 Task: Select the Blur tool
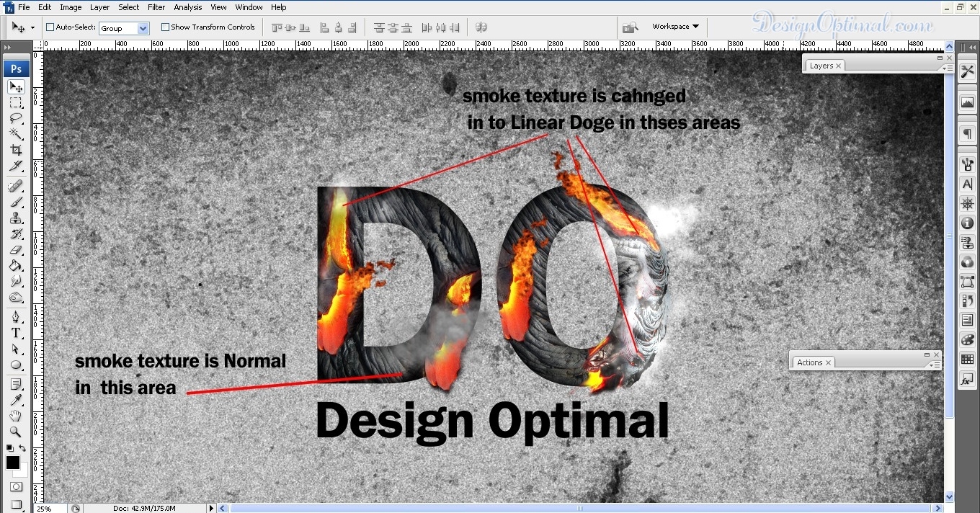tap(16, 282)
